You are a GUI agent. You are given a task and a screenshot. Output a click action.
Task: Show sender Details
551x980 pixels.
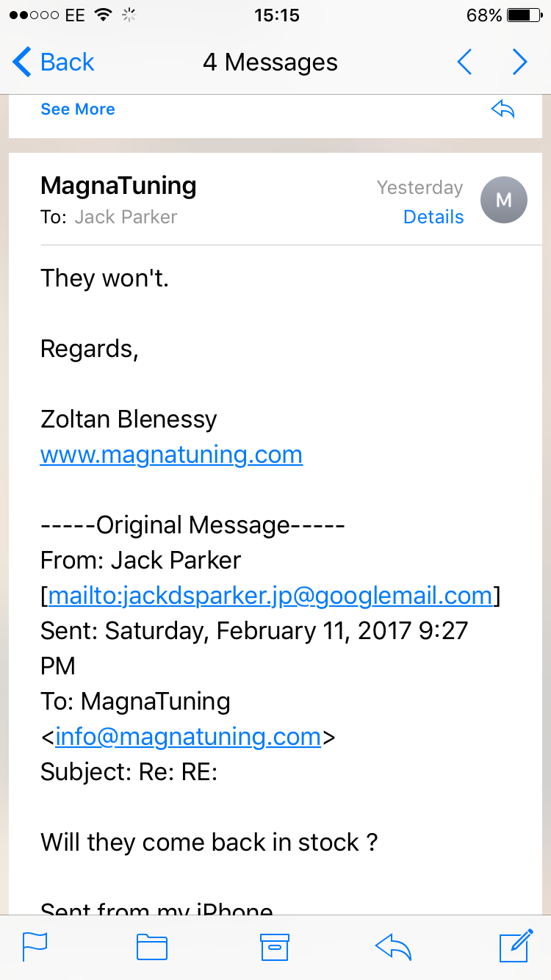coord(433,217)
